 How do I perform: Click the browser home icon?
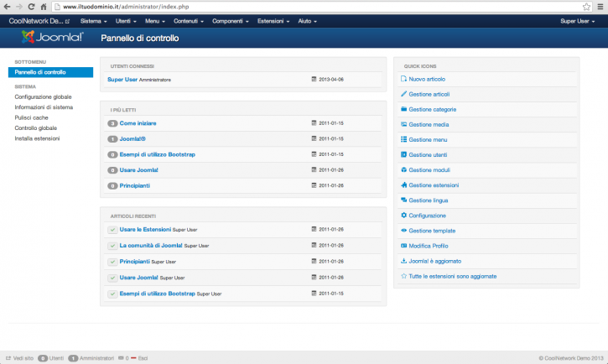44,7
